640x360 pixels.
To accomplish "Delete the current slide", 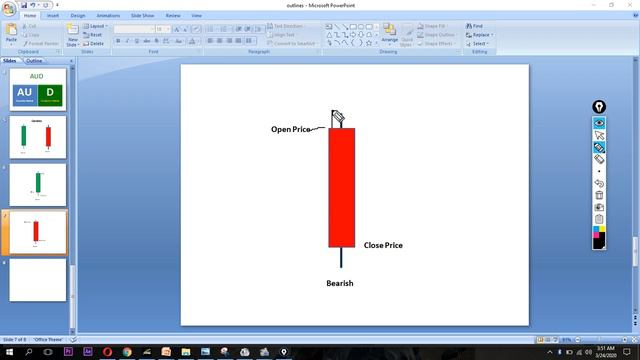I will [x=93, y=43].
